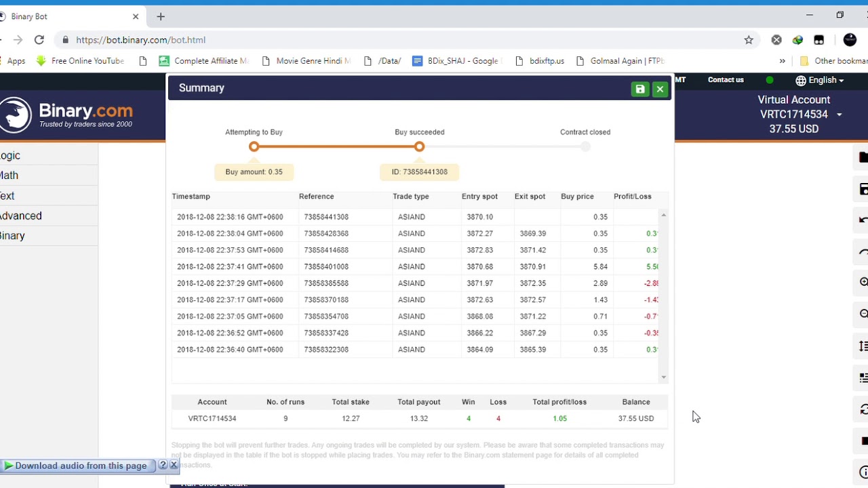Open the Contact us link
The image size is (868, 488).
pyautogui.click(x=726, y=80)
